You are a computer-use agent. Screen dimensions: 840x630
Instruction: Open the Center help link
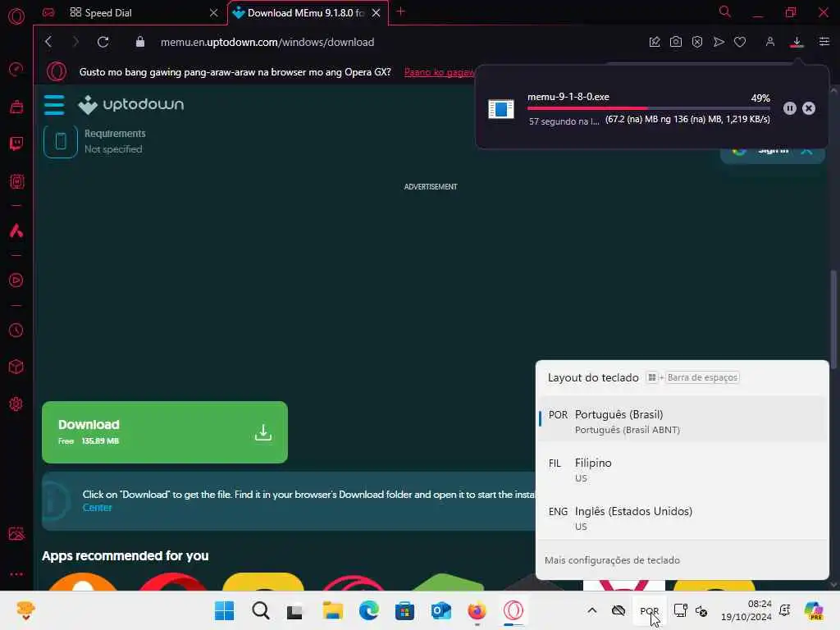click(97, 507)
